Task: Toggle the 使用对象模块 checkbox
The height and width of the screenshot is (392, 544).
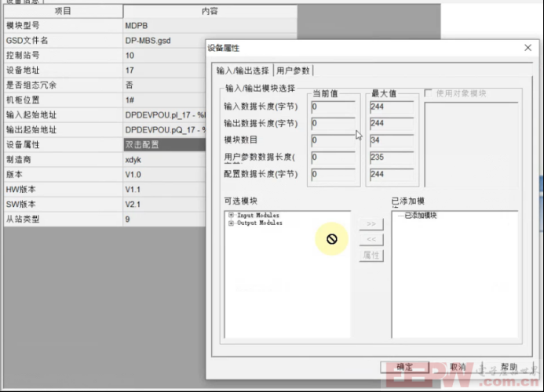Action: [x=429, y=93]
